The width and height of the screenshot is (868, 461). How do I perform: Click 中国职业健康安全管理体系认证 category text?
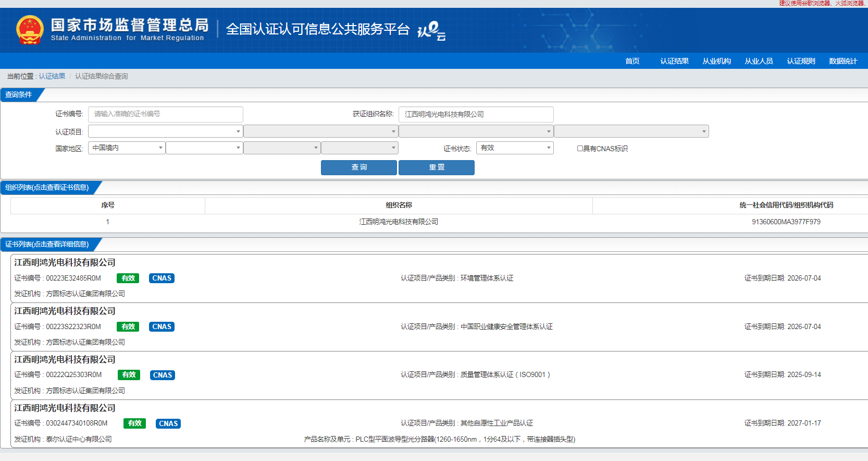(x=506, y=327)
